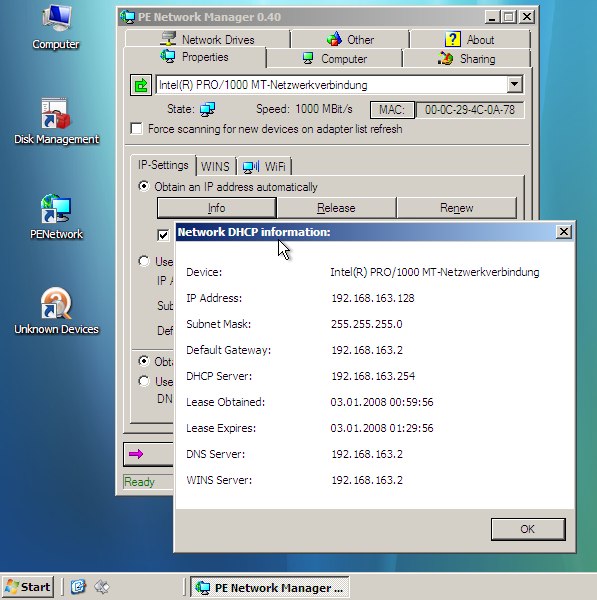Click the Renew button
597x600 pixels.
(457, 208)
